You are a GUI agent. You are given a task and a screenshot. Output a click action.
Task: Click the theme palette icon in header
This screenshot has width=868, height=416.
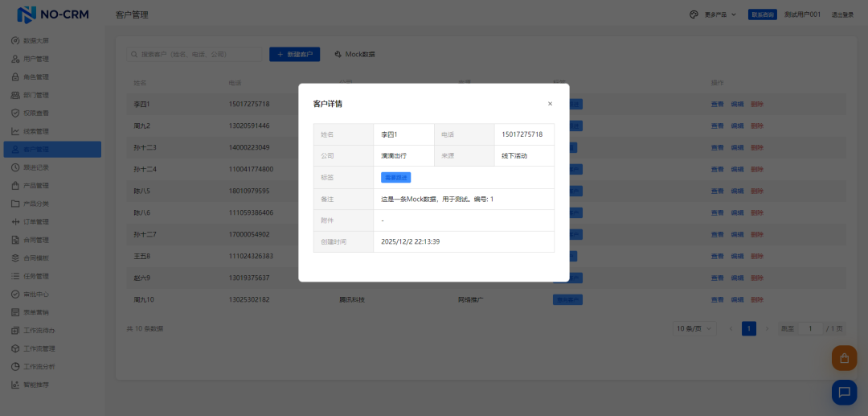pyautogui.click(x=694, y=14)
